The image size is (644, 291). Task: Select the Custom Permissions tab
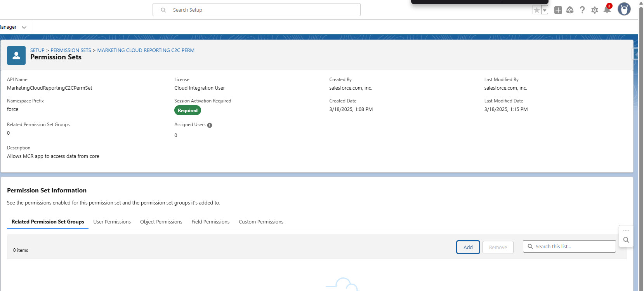pyautogui.click(x=261, y=222)
